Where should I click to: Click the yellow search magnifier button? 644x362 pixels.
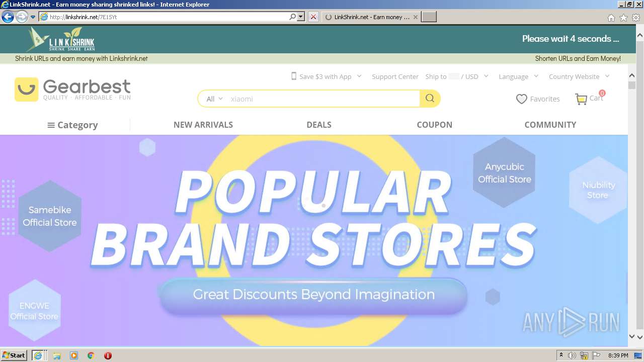pos(430,99)
